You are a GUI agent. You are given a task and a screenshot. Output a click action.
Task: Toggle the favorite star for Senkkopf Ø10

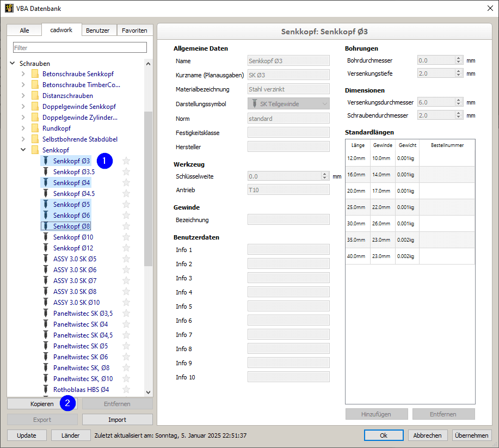click(x=126, y=237)
